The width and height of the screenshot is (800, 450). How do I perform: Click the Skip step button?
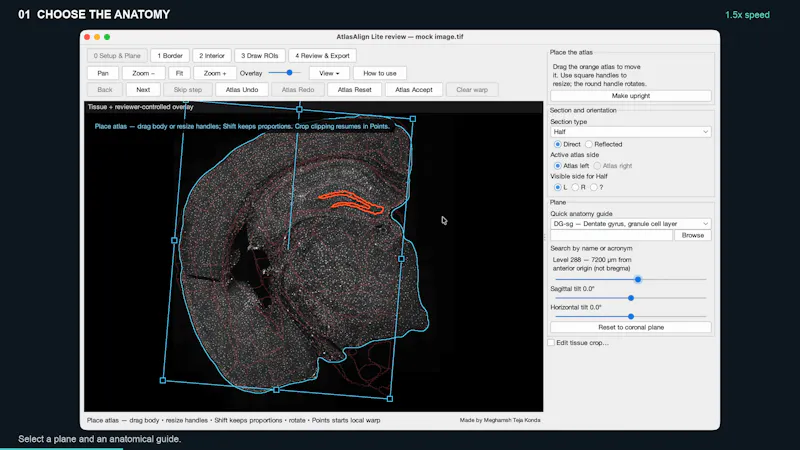(188, 90)
